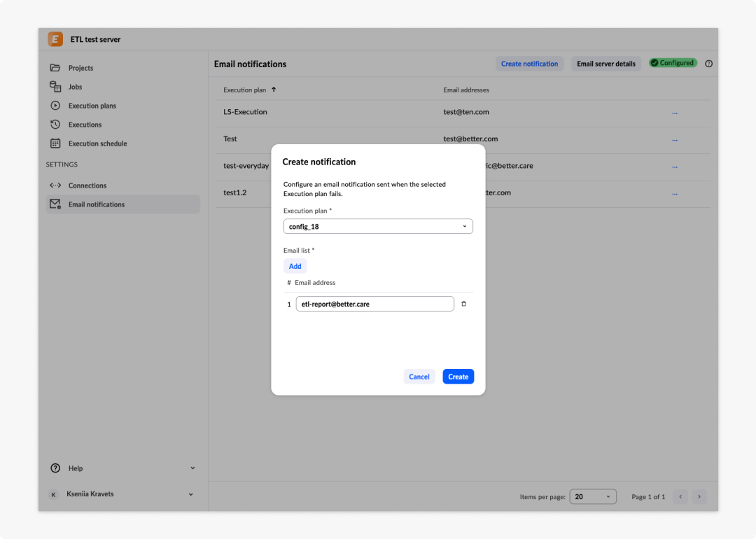Screen dimensions: 756x539
Task: Click Create notification button in header
Action: [529, 64]
